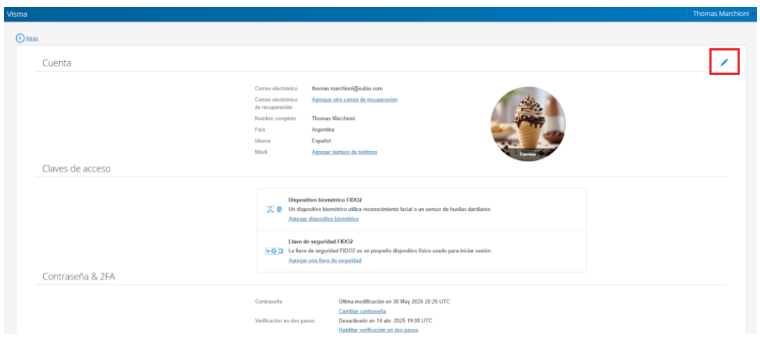Open the Thomas Marchioni user menu
The width and height of the screenshot is (760, 361).
(720, 14)
